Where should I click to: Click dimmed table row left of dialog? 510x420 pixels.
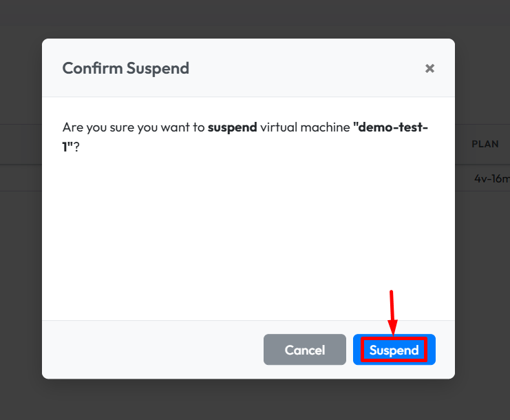[x=21, y=178]
